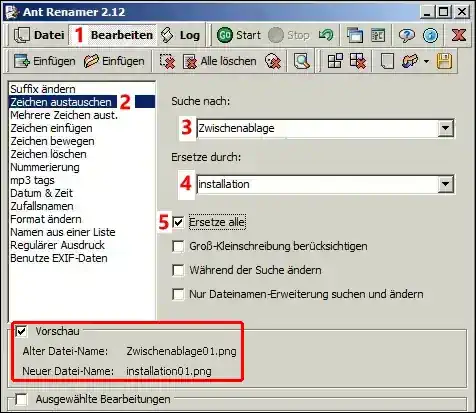Check 'Ausgewählte Bearbeitungen' checkbox
This screenshot has height=413, width=476.
(x=22, y=399)
